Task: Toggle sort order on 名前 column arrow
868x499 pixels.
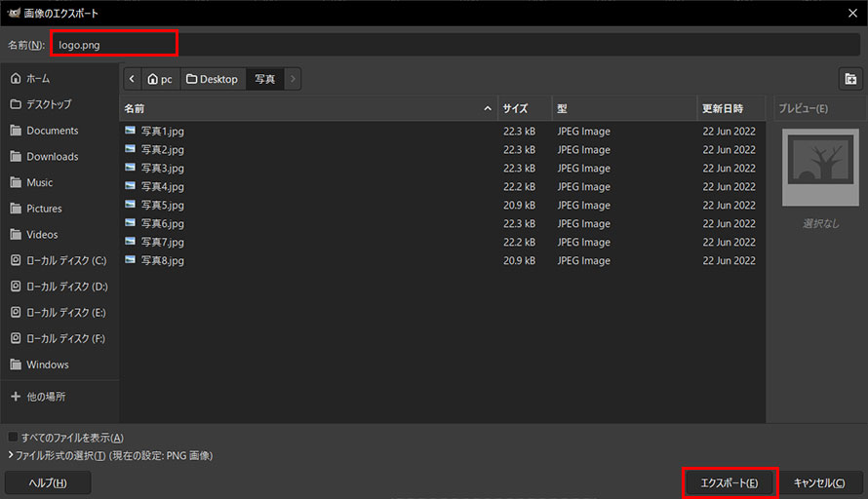Action: (487, 108)
